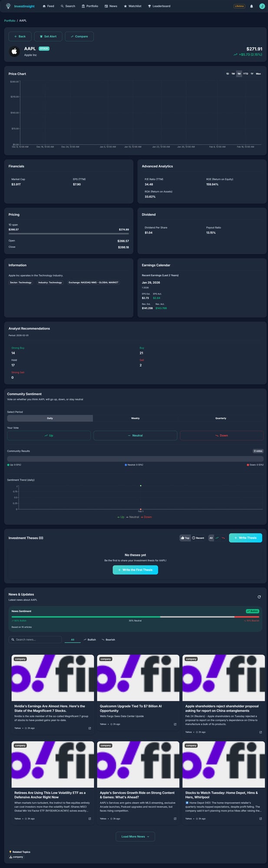Click the Bullish badge in News Sentiment

[x=253, y=611]
